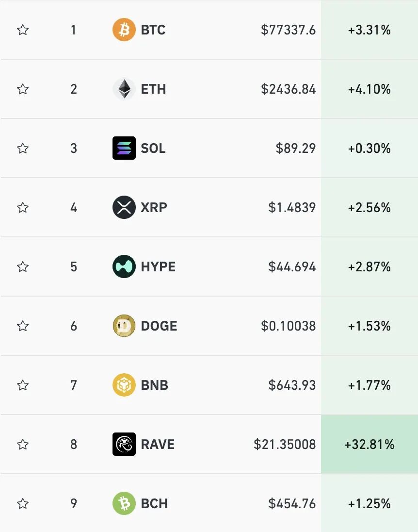Click the RAVE +32.81% change cell
418x532 pixels.
369,444
